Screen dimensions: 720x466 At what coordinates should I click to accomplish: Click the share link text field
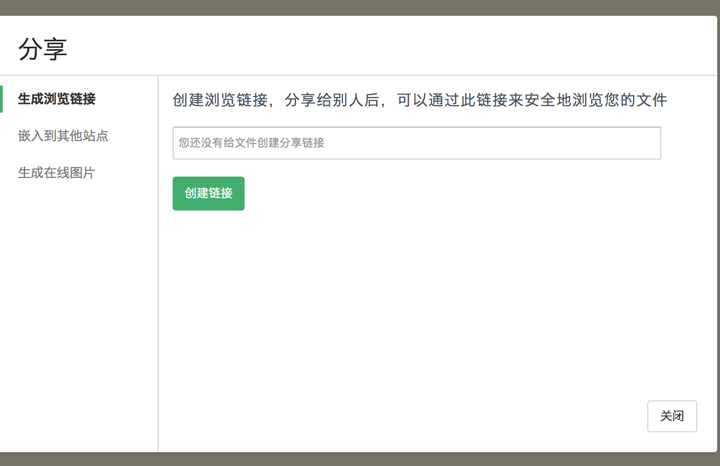click(x=416, y=143)
